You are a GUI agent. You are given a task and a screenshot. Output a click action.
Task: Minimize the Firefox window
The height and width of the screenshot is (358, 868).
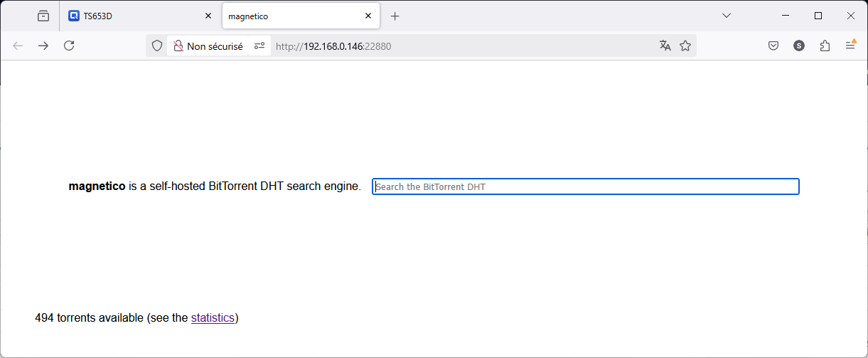point(786,16)
